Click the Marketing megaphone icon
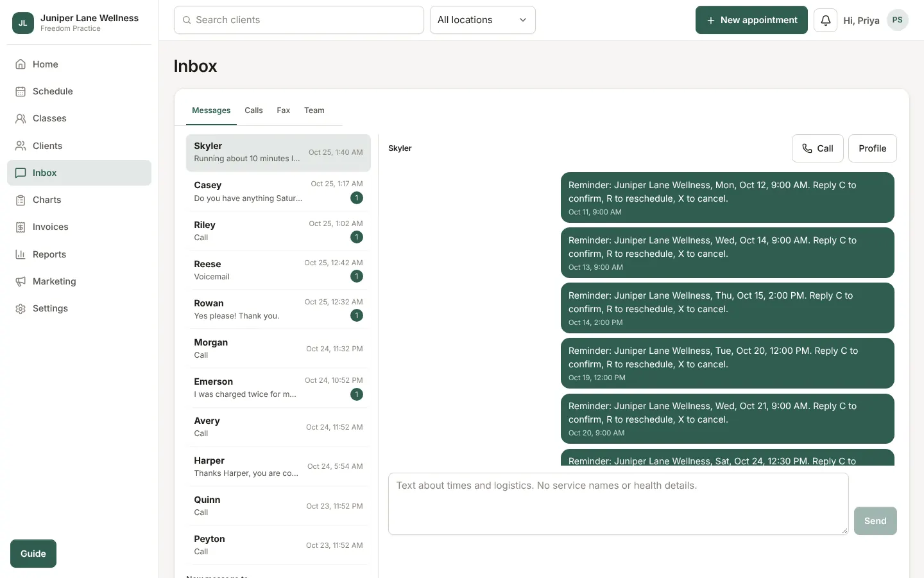The height and width of the screenshot is (578, 924). point(21,281)
